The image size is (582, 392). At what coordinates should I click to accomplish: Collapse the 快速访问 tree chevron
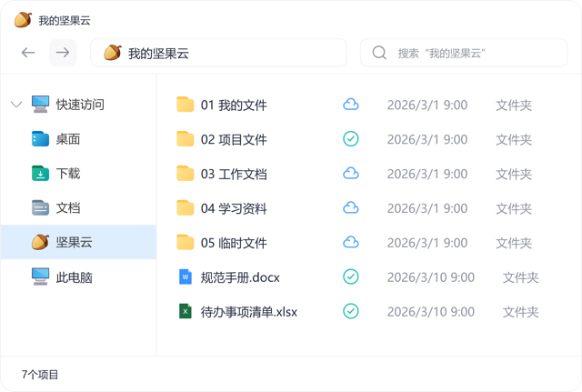tap(16, 105)
